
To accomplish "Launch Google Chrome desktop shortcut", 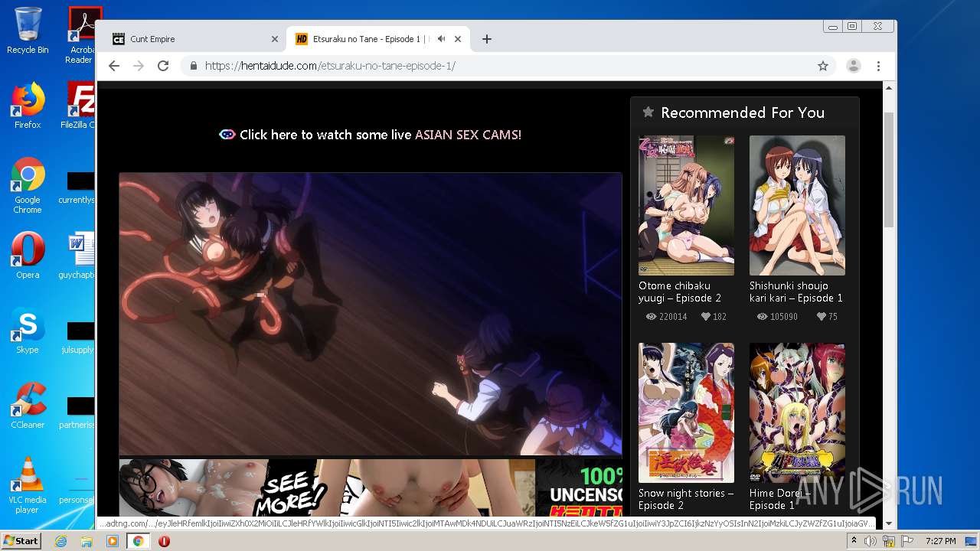I will pyautogui.click(x=28, y=185).
